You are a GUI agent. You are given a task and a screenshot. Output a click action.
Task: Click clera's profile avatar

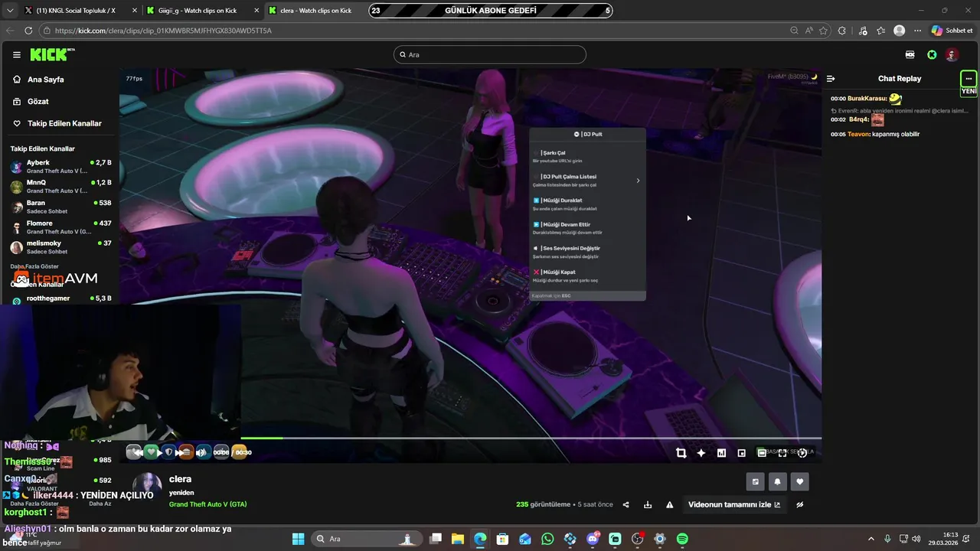(147, 487)
